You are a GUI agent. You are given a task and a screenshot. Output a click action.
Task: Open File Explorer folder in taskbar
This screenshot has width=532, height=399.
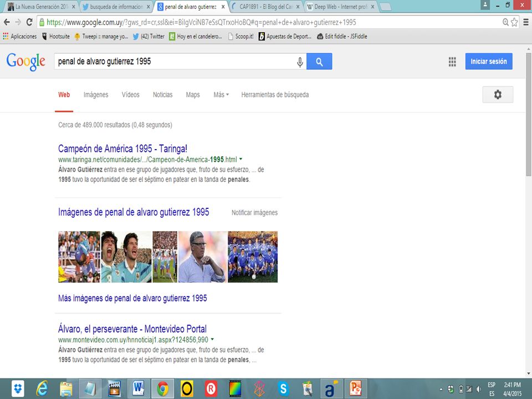pos(66,389)
